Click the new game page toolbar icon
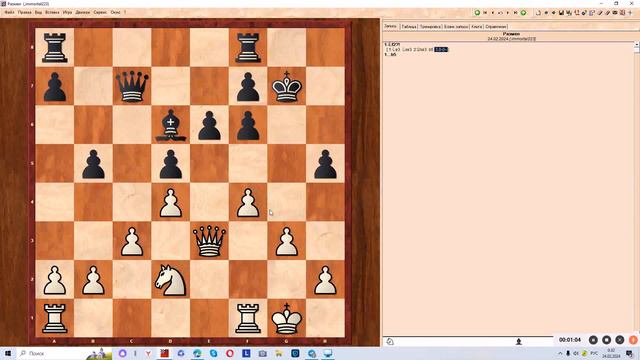Viewport: 640px width, 360px height. tap(538, 13)
